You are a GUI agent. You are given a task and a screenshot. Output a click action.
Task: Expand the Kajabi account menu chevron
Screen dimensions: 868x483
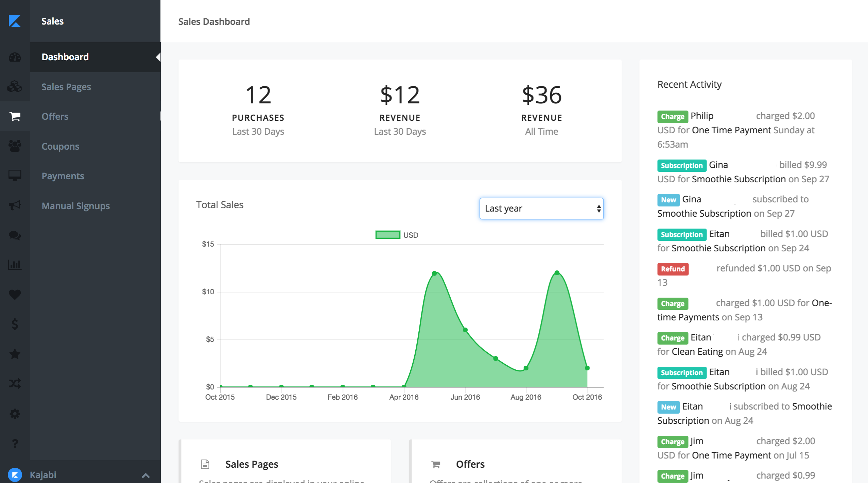[x=145, y=475]
